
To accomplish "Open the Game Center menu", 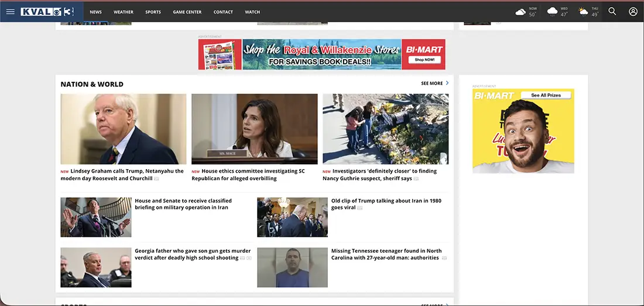I will 187,12.
